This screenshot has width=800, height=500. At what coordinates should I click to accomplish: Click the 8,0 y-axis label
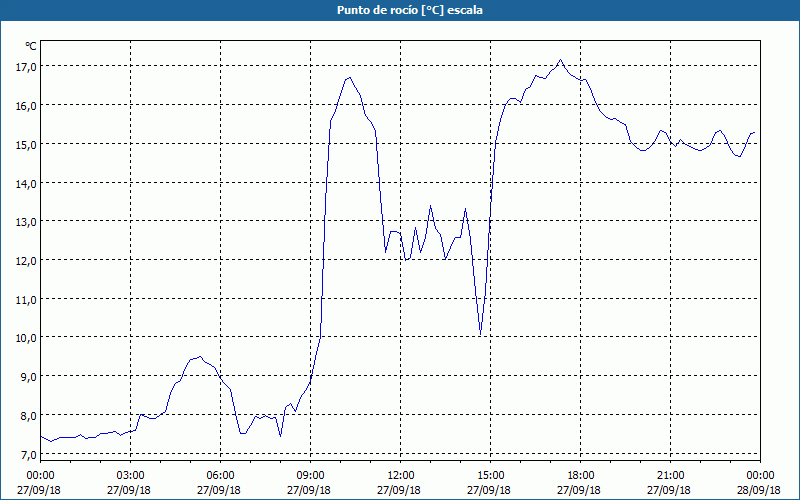28,415
